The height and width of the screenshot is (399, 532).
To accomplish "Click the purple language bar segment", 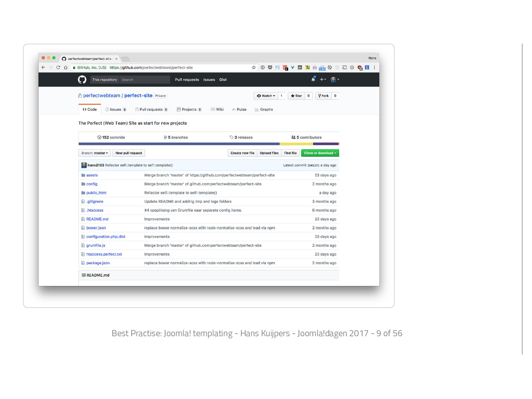I will pos(326,144).
